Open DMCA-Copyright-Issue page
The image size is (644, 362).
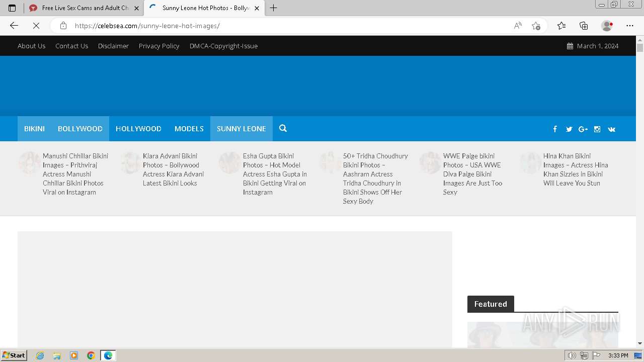[x=223, y=46]
